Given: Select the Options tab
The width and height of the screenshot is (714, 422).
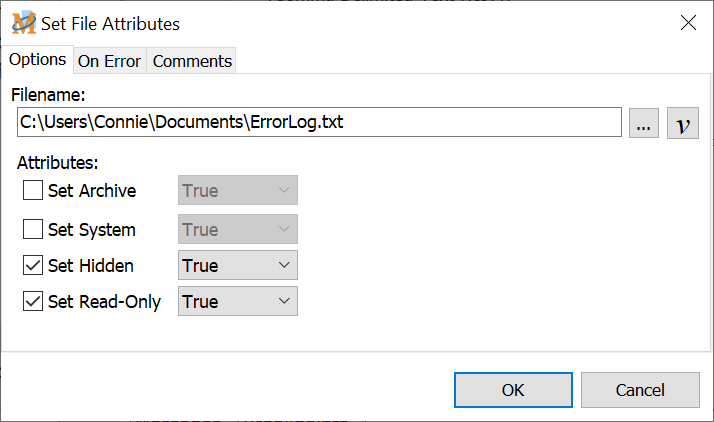Looking at the screenshot, I should (37, 59).
